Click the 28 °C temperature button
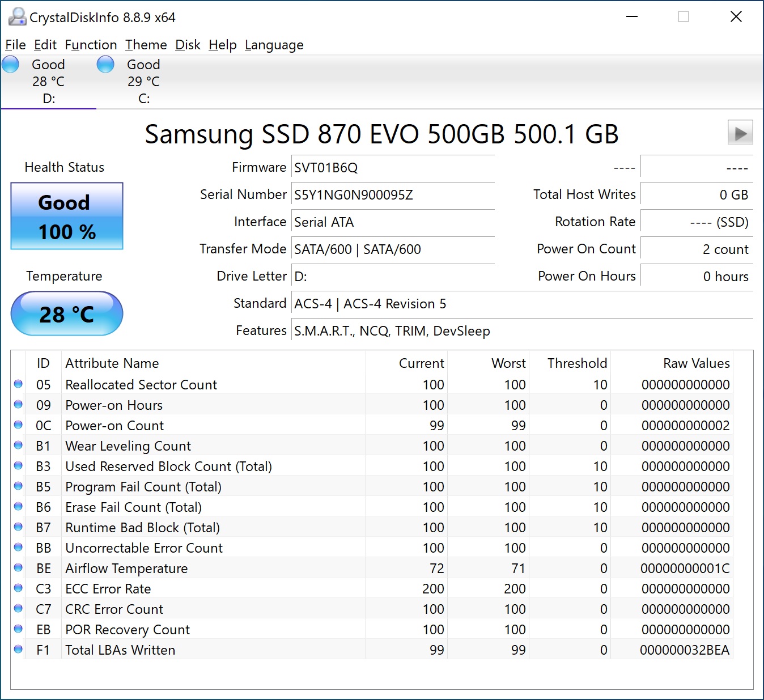Screen dimensions: 764x700 [67, 313]
